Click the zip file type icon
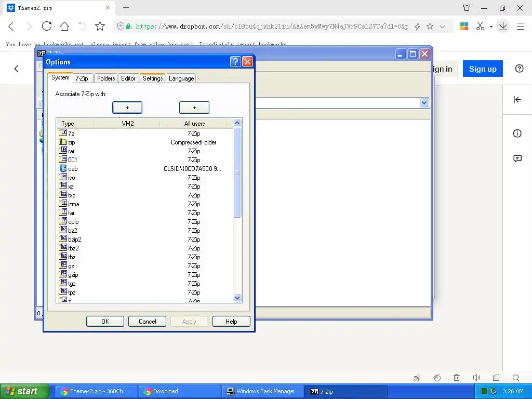The height and width of the screenshot is (399, 532). click(x=63, y=142)
